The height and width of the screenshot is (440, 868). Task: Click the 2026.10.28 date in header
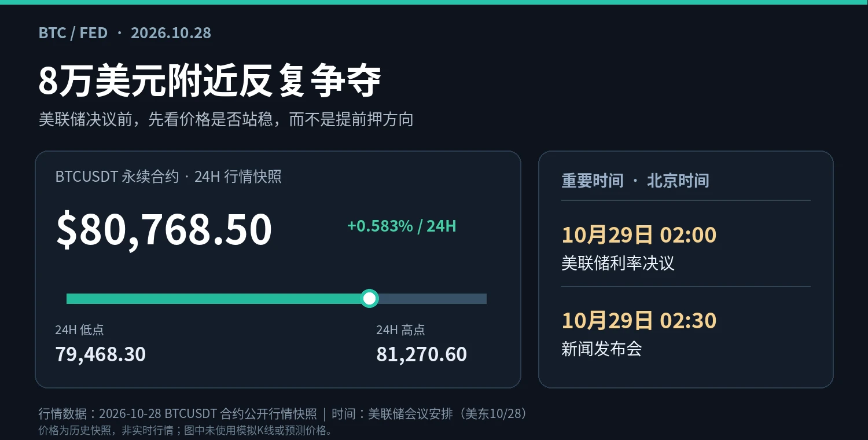tap(171, 33)
